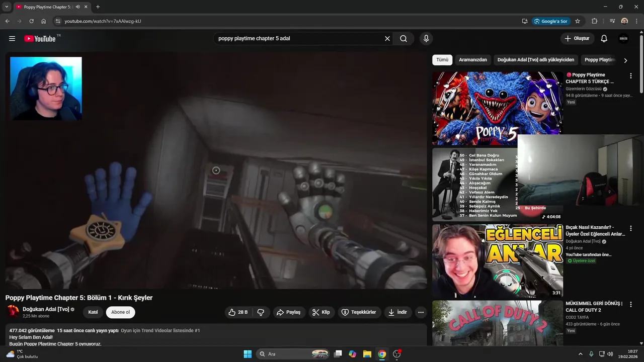Open weather widget Çok bulutlu
The image size is (644, 362).
(x=22, y=354)
